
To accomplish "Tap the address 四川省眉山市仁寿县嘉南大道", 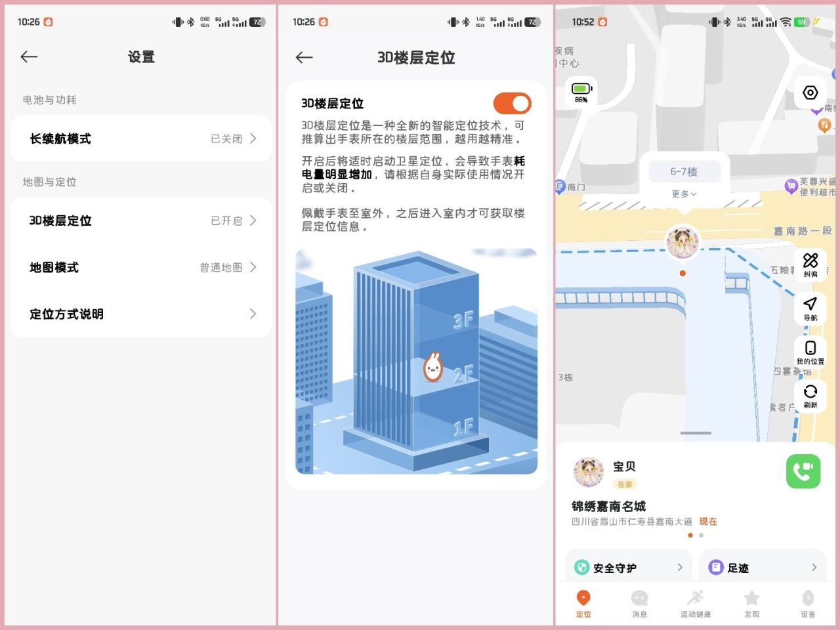I will click(x=631, y=522).
